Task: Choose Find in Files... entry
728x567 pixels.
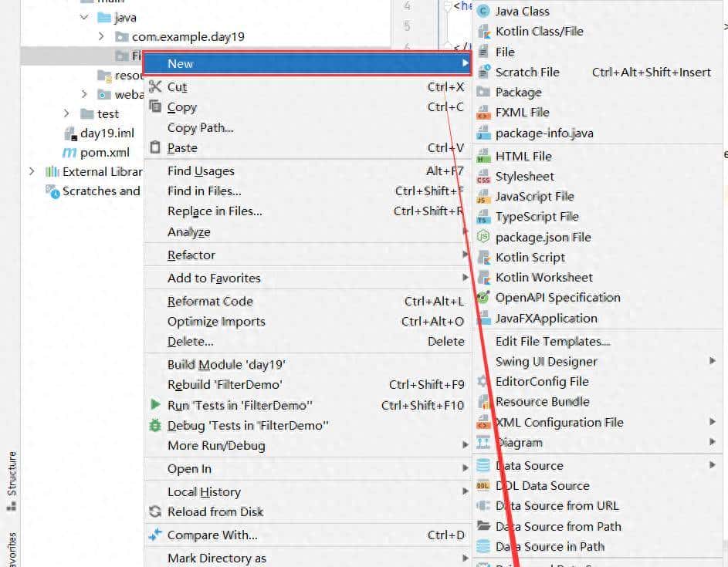Action: tap(307, 191)
